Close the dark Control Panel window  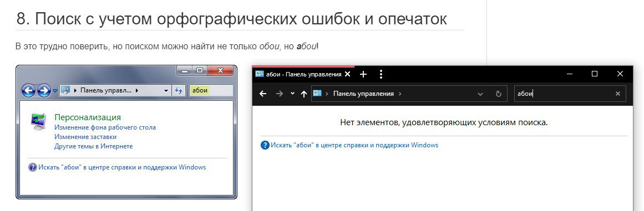coord(620,74)
